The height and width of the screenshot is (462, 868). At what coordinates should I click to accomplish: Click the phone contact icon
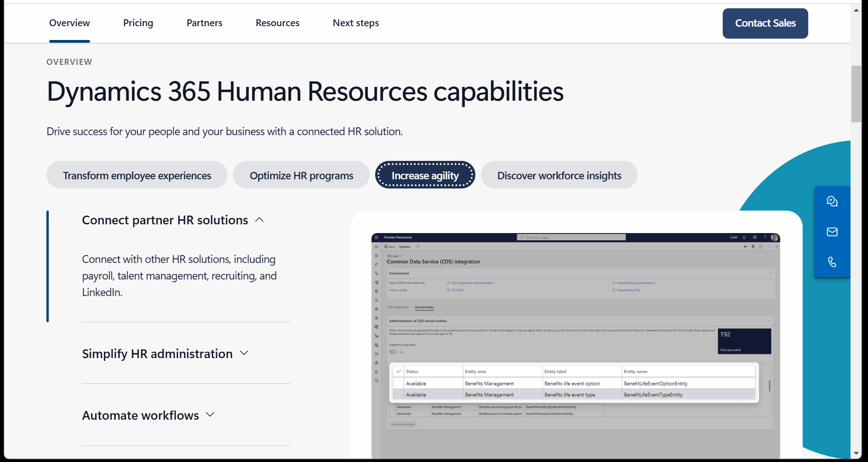(x=832, y=262)
